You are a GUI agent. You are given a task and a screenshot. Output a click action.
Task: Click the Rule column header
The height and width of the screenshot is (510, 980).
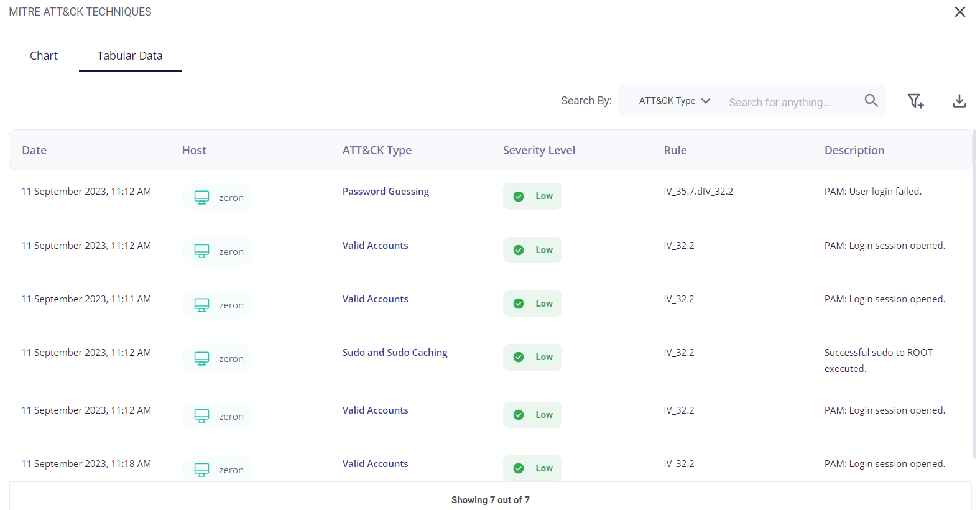pos(675,150)
